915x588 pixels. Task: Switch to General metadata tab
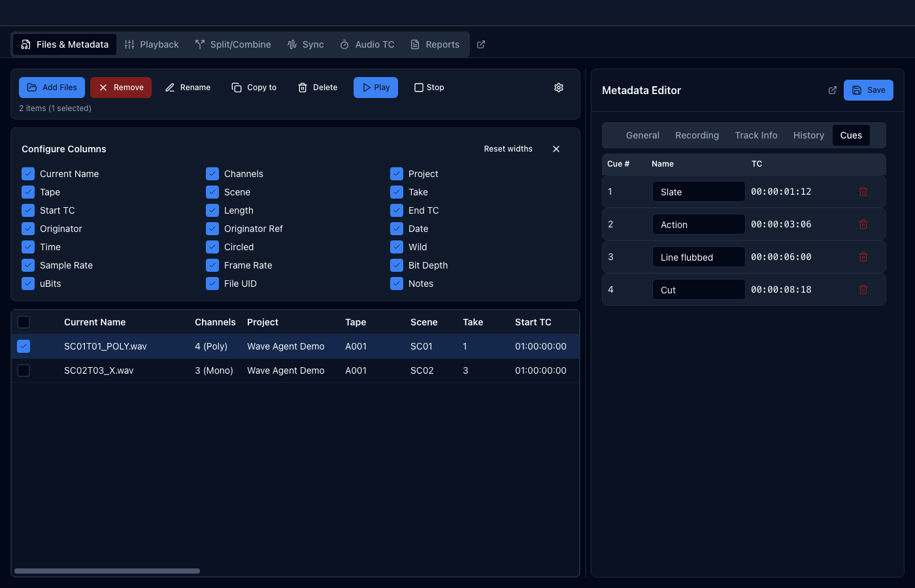[642, 135]
